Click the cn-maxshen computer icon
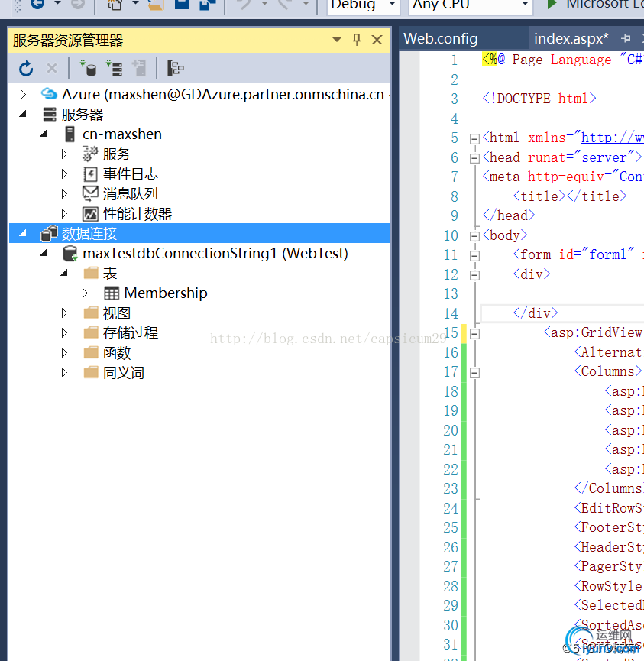 pos(70,134)
